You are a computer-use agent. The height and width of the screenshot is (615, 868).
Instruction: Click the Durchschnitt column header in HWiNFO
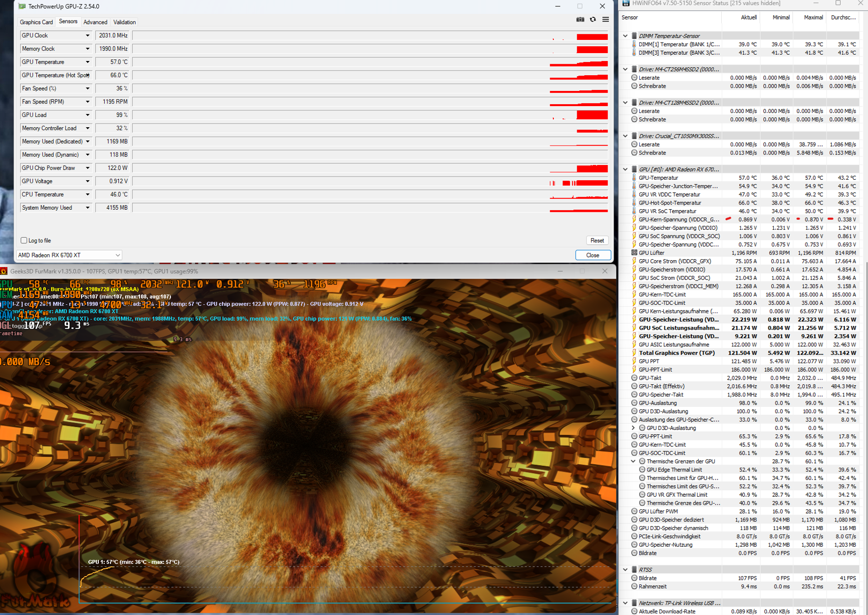843,17
